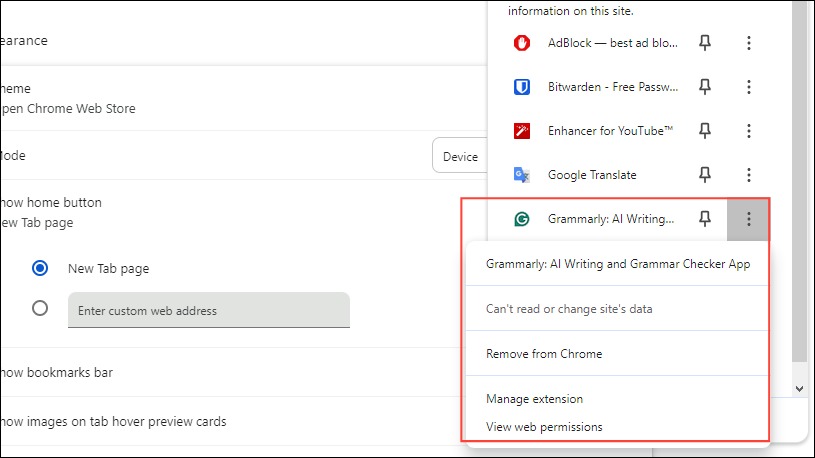Pin the Bitwarden extension
This screenshot has width=815, height=458.
point(704,87)
